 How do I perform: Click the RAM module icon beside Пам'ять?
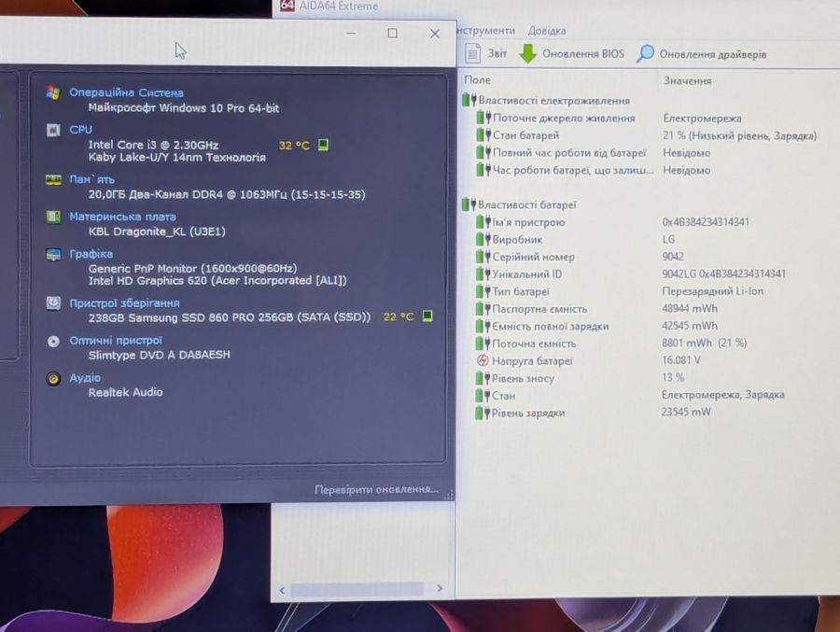tap(53, 179)
